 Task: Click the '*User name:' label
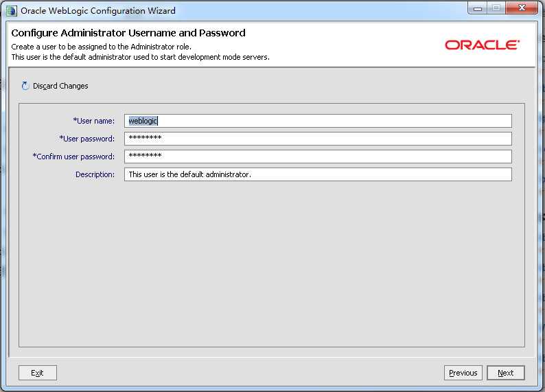[94, 121]
